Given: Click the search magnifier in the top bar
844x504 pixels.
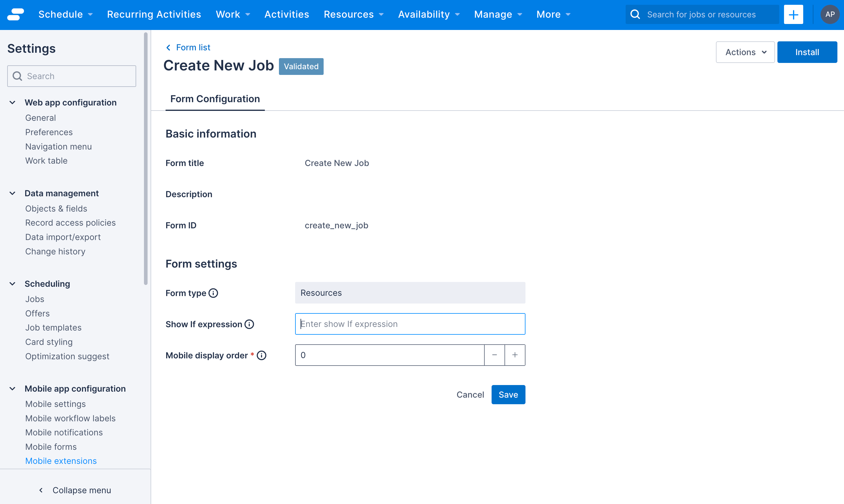Looking at the screenshot, I should [x=635, y=14].
